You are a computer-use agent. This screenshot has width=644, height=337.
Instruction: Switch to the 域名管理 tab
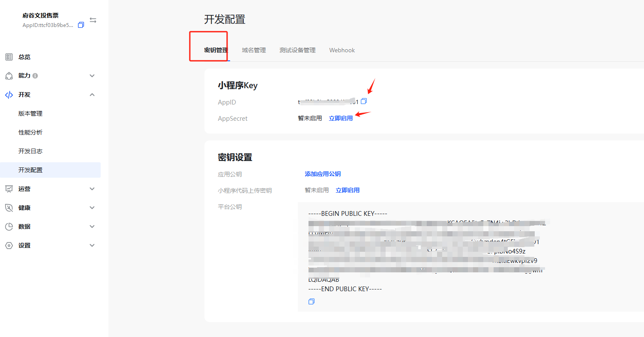254,50
